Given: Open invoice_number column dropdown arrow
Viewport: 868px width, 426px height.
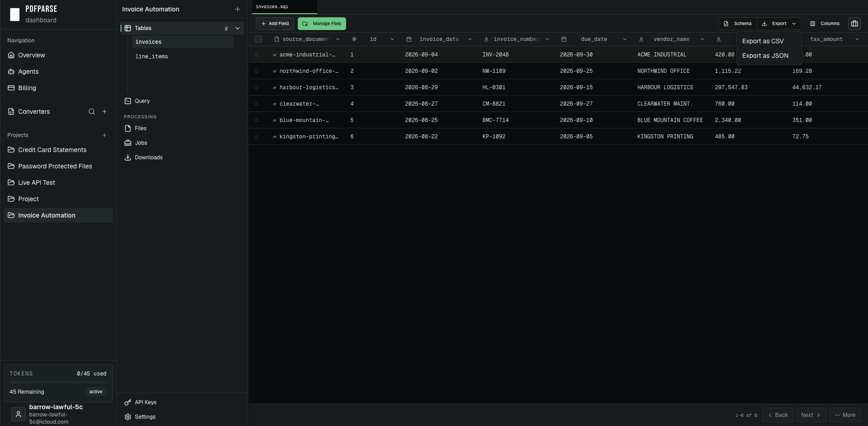Looking at the screenshot, I should click(x=547, y=39).
